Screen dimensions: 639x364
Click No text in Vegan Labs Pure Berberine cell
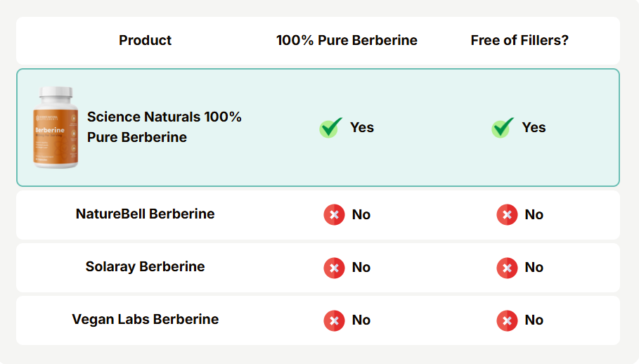[361, 320]
